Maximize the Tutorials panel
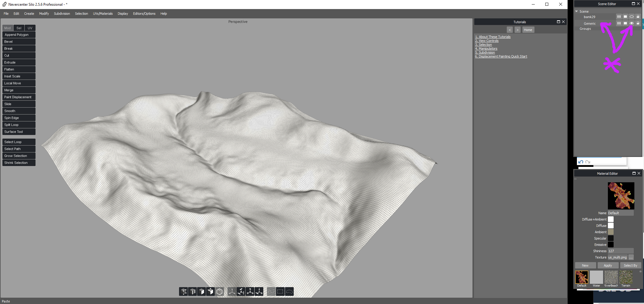644x304 pixels. click(559, 22)
